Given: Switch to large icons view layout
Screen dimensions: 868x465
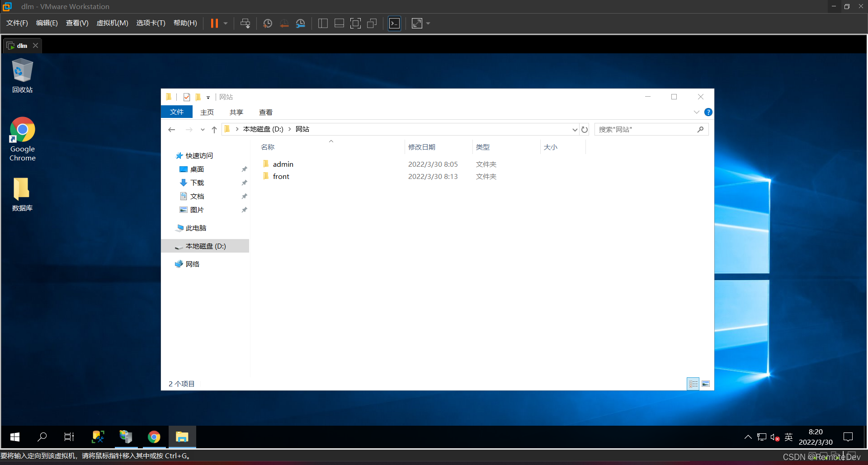Looking at the screenshot, I should pos(706,384).
